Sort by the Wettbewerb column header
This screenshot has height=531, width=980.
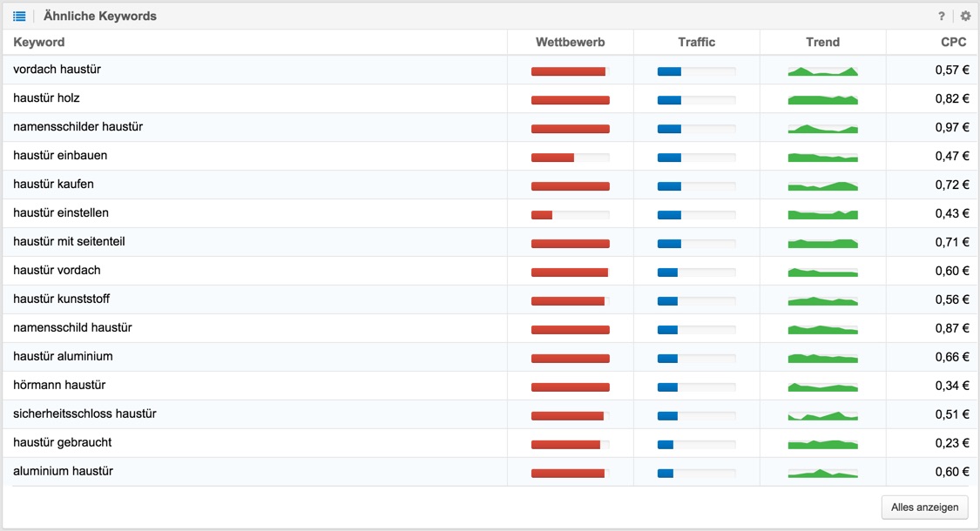[570, 42]
